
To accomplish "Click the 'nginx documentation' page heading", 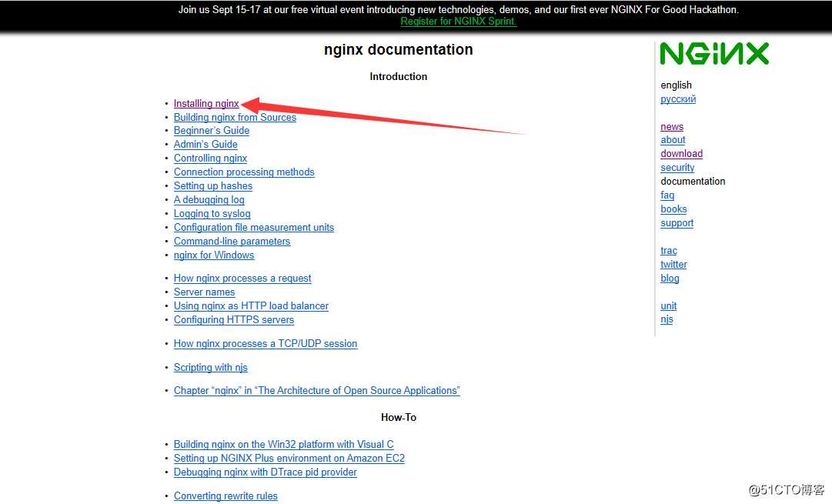I will 399,49.
